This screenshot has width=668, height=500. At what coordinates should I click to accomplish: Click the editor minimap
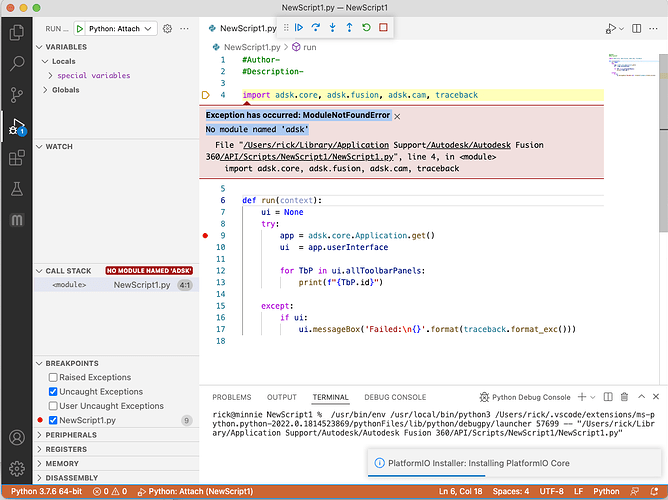632,66
